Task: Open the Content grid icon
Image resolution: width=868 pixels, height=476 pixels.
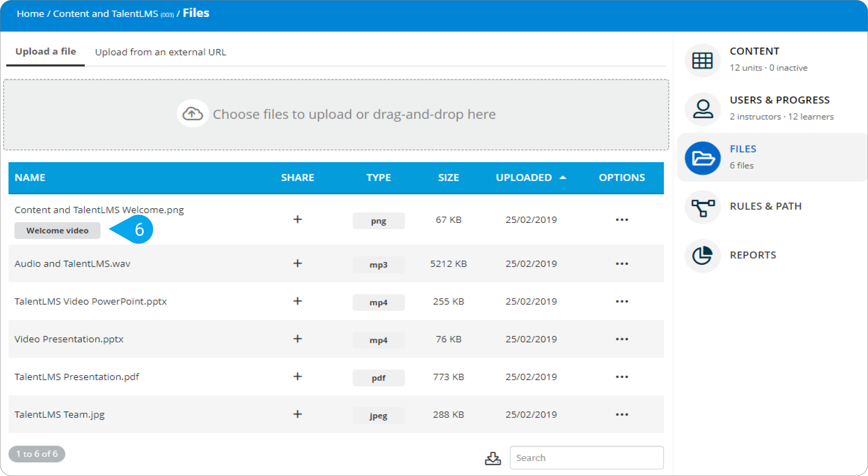Action: [702, 60]
